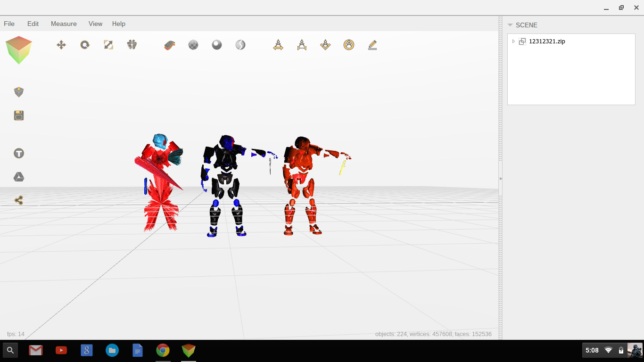Choose the glossy shaded sphere display mode

(217, 45)
